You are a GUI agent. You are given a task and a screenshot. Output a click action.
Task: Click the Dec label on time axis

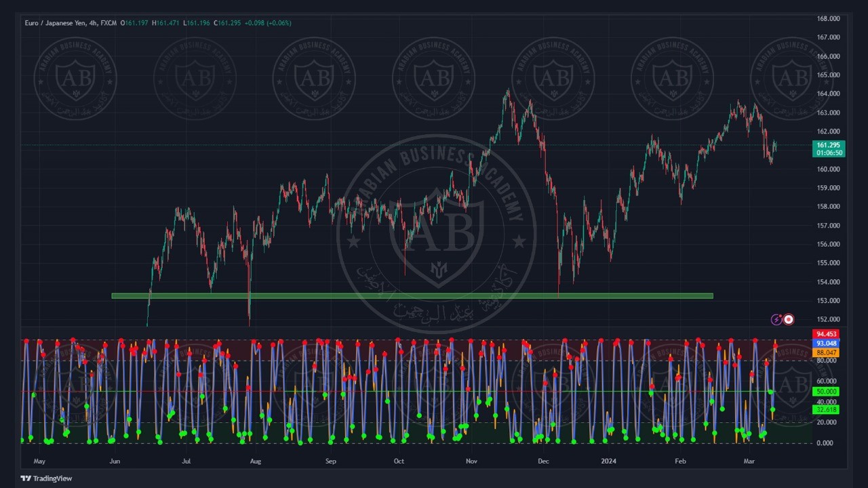(x=543, y=462)
